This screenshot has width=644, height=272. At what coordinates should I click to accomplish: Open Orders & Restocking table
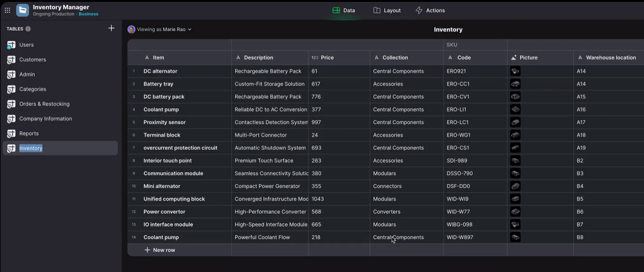[44, 104]
